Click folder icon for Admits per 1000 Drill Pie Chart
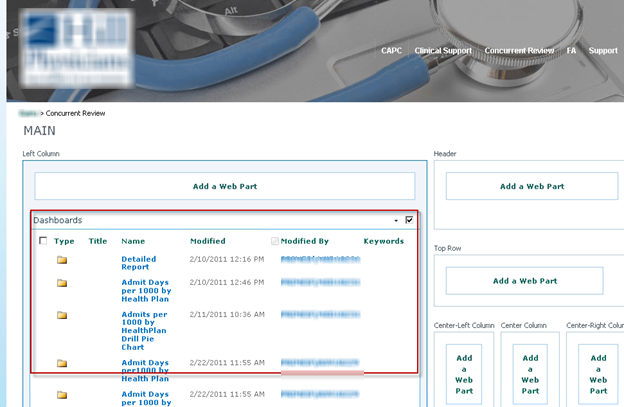This screenshot has height=407, width=624. click(62, 314)
